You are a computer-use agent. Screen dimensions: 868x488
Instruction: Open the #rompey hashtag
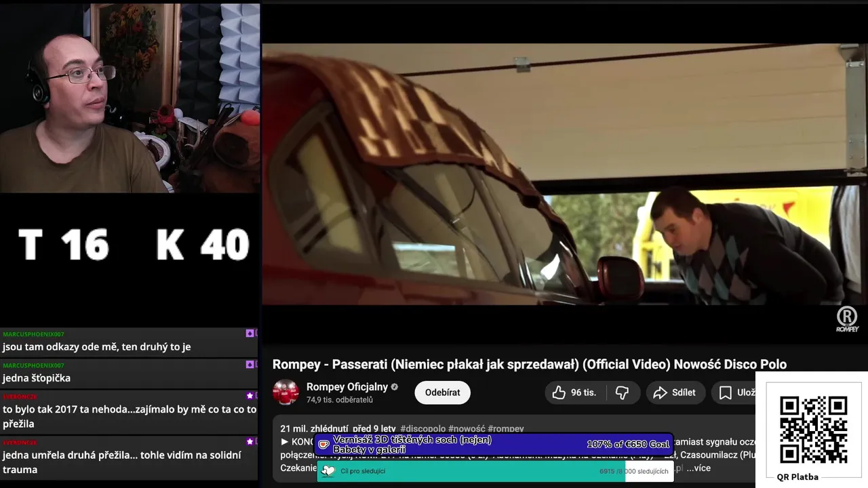click(506, 429)
